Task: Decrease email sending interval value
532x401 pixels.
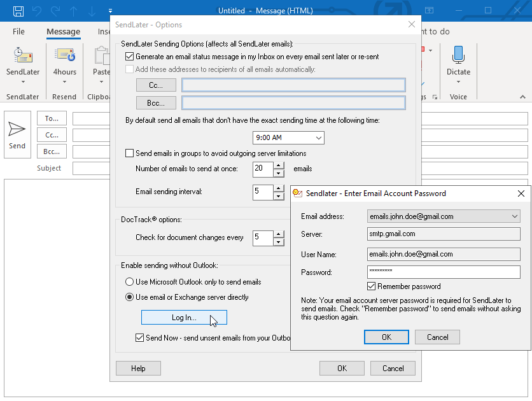Action: 279,196
